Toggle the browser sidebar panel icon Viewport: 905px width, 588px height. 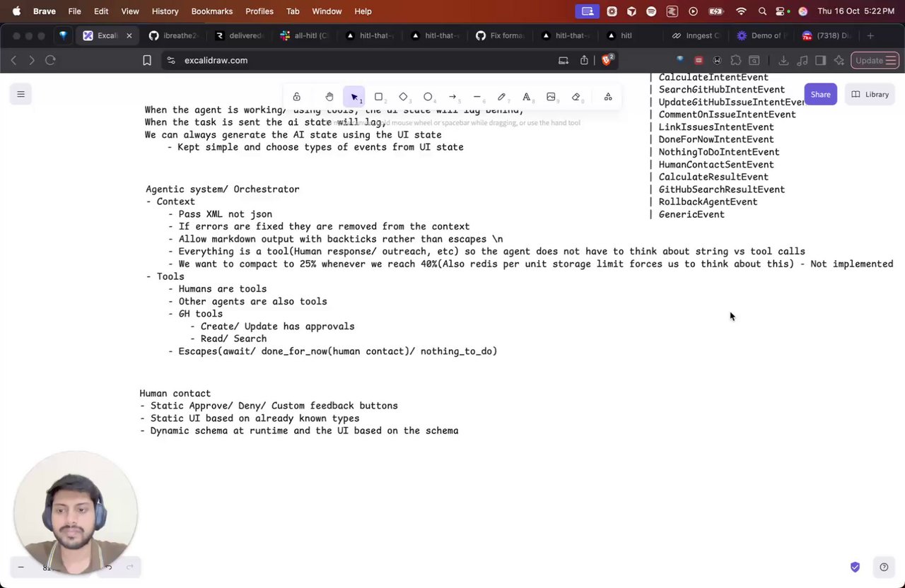[821, 60]
